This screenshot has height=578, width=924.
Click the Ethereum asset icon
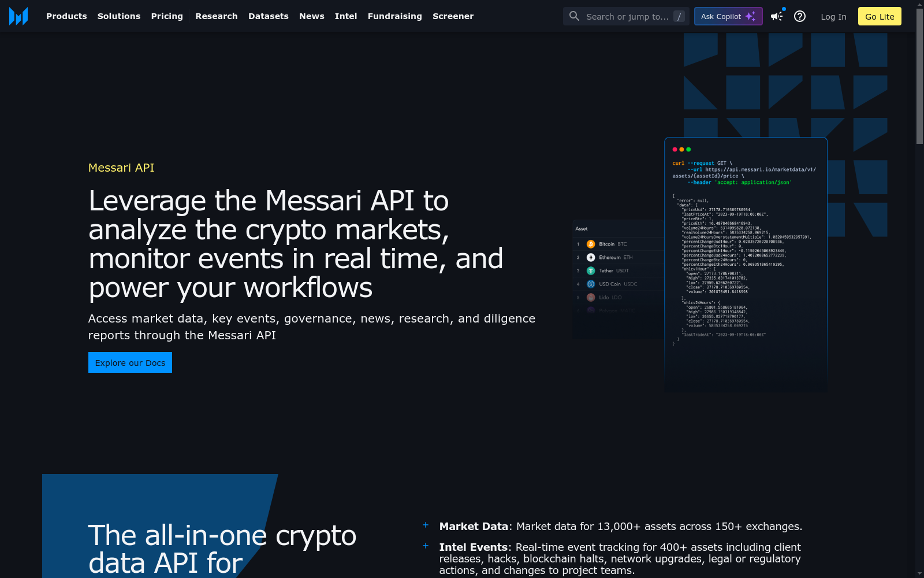(591, 257)
